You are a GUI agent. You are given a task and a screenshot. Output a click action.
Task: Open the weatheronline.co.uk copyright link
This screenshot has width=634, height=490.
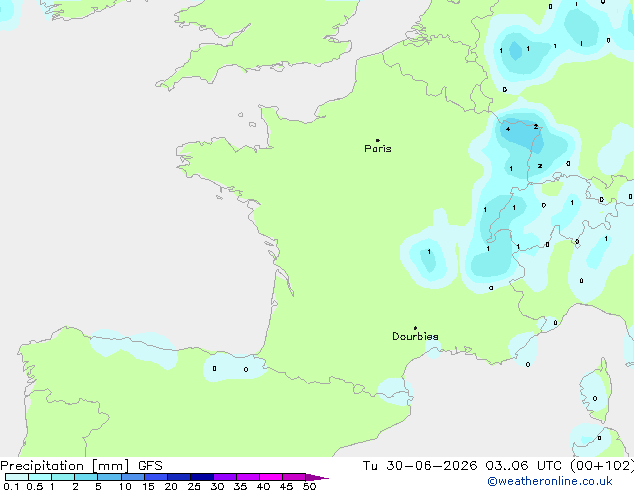[550, 481]
